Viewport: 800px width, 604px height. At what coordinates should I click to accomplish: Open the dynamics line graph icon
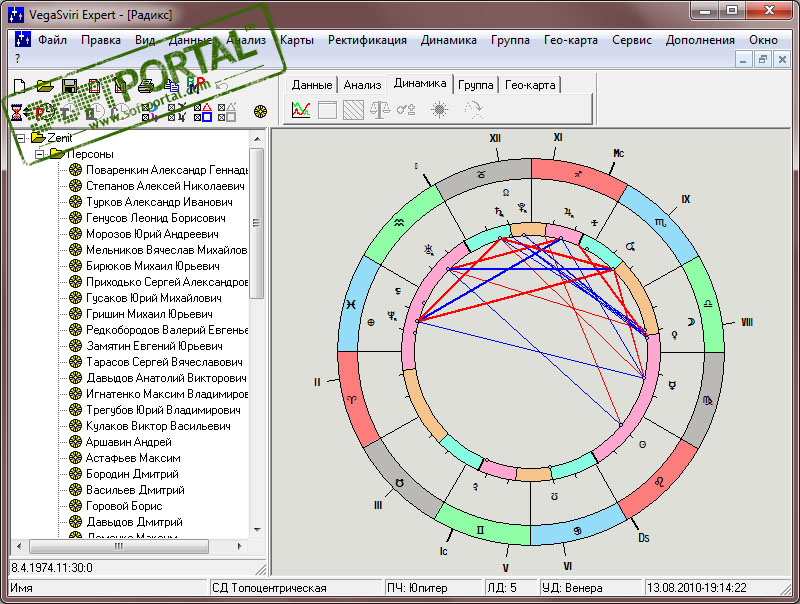point(301,110)
